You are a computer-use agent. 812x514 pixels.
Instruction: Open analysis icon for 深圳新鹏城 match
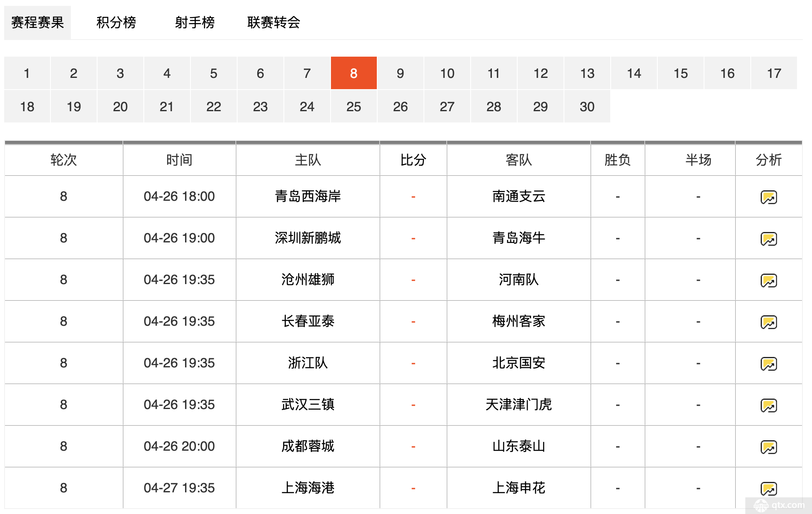coord(768,239)
